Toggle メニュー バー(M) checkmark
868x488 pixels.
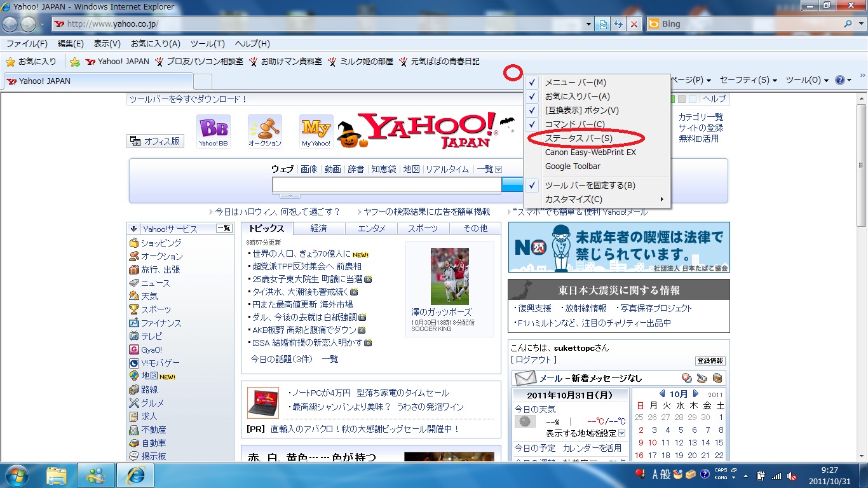pos(532,83)
